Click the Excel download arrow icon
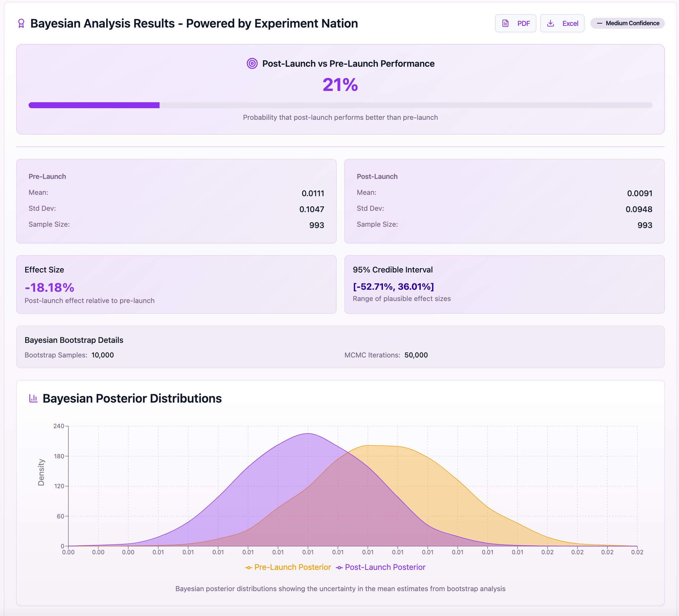 [x=550, y=23]
